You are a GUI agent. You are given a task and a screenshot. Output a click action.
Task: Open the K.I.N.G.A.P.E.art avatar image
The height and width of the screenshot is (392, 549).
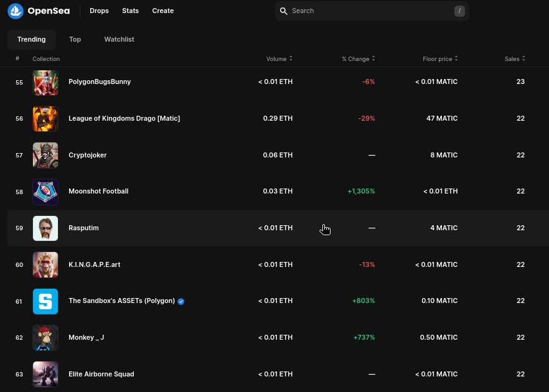45,264
